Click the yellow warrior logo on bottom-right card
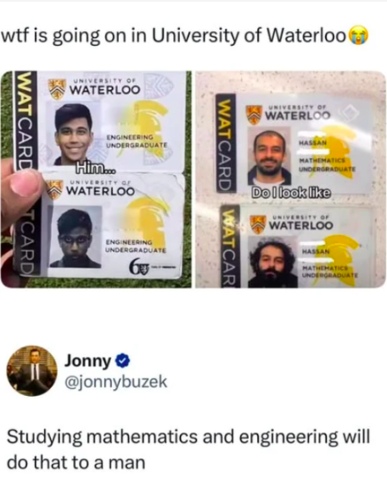 click(x=337, y=255)
